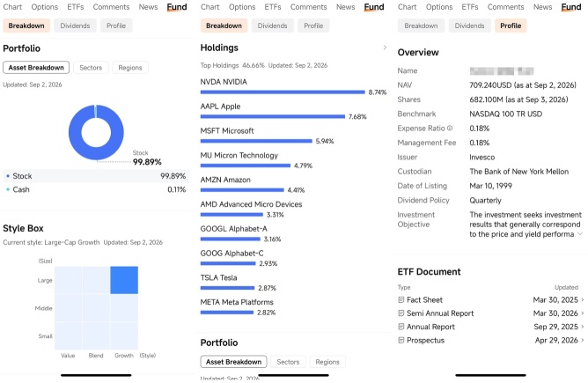Viewport: 588px width, 383px height.
Task: Open the GOOGL Alphabet-A holding
Action: [x=233, y=228]
